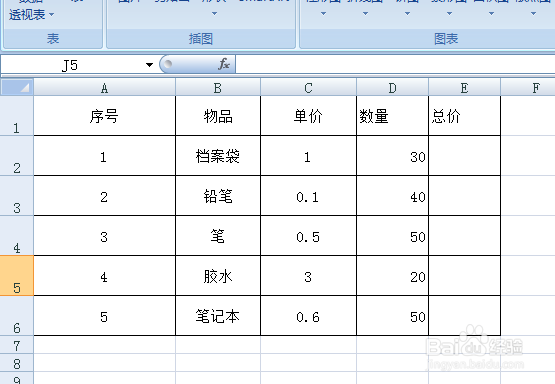Image resolution: width=555 pixels, height=384 pixels.
Task: Select column D by its header
Action: 393,88
